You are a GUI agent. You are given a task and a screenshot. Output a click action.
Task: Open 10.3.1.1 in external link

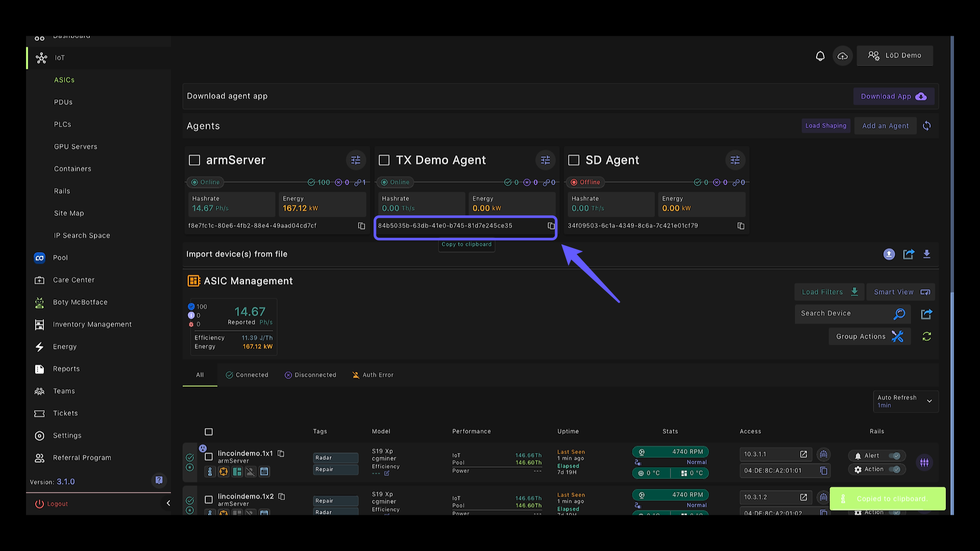803,454
